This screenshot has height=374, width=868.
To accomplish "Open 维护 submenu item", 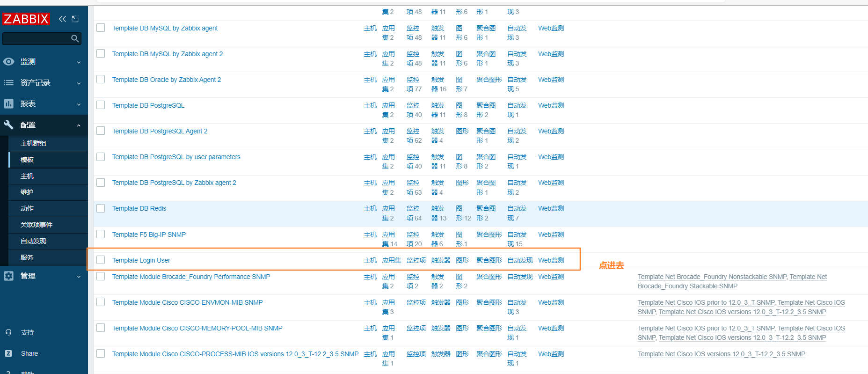I will pos(48,192).
